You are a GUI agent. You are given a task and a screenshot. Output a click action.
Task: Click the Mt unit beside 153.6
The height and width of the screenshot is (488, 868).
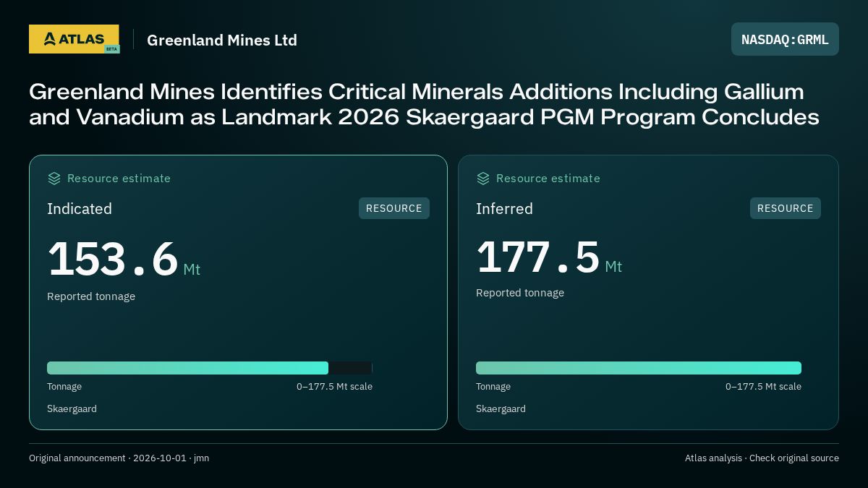pyautogui.click(x=192, y=270)
